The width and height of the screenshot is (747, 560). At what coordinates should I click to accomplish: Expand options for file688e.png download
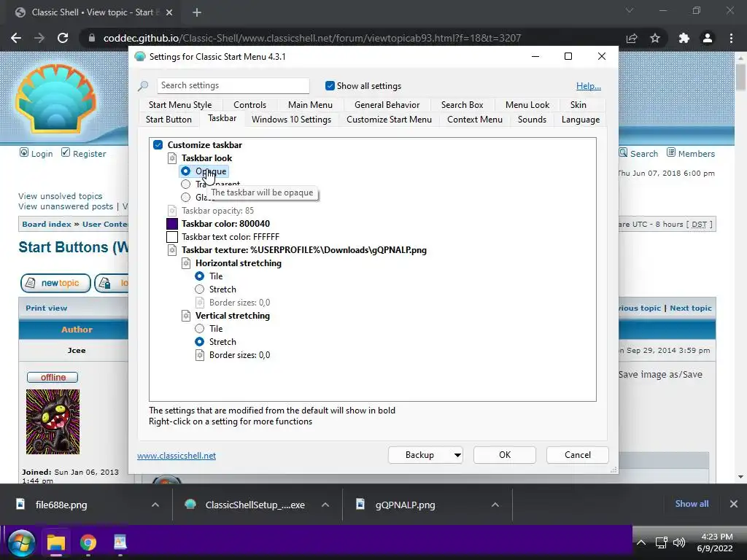pyautogui.click(x=155, y=505)
